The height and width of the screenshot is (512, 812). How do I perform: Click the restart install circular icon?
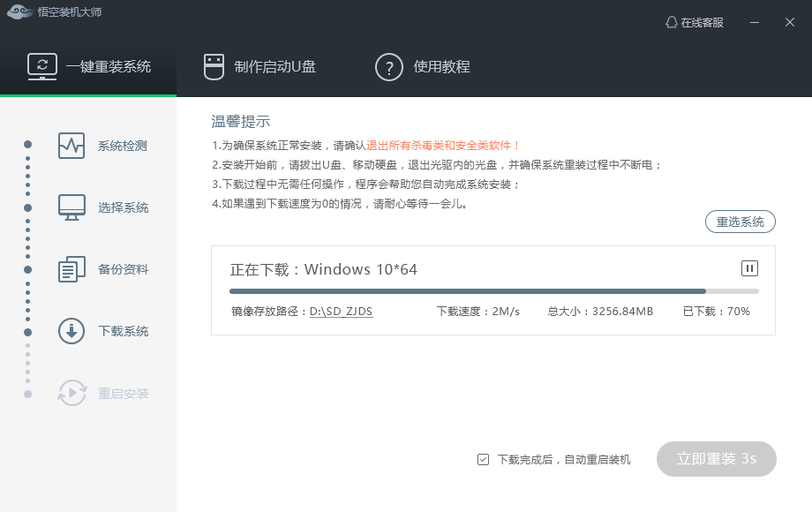point(71,393)
